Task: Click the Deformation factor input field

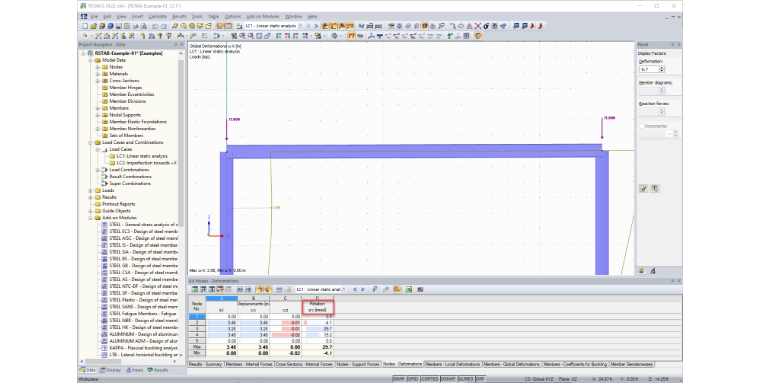Action: pos(649,69)
